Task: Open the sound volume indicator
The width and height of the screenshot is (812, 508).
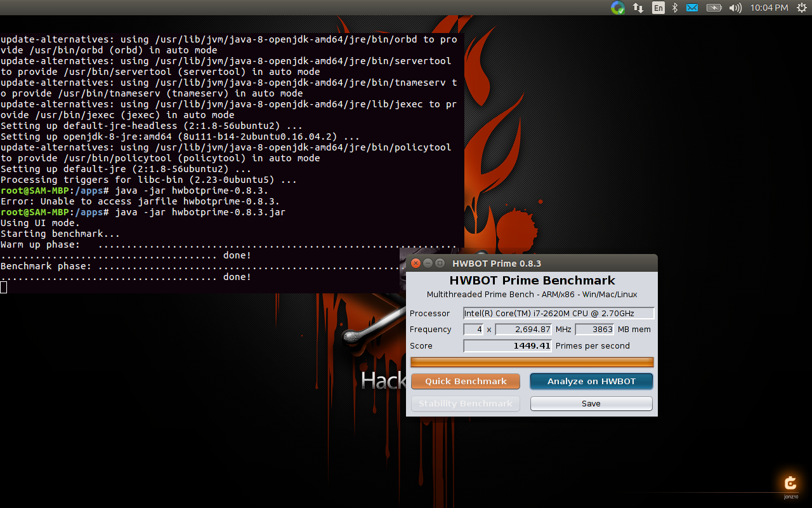Action: click(x=735, y=8)
